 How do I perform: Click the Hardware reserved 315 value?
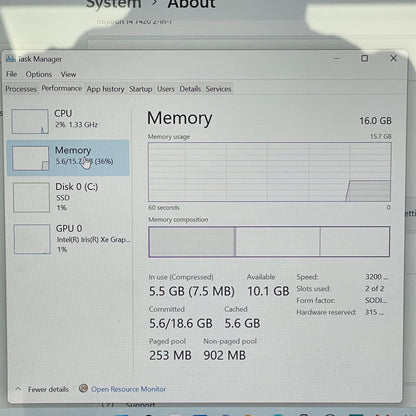374,312
